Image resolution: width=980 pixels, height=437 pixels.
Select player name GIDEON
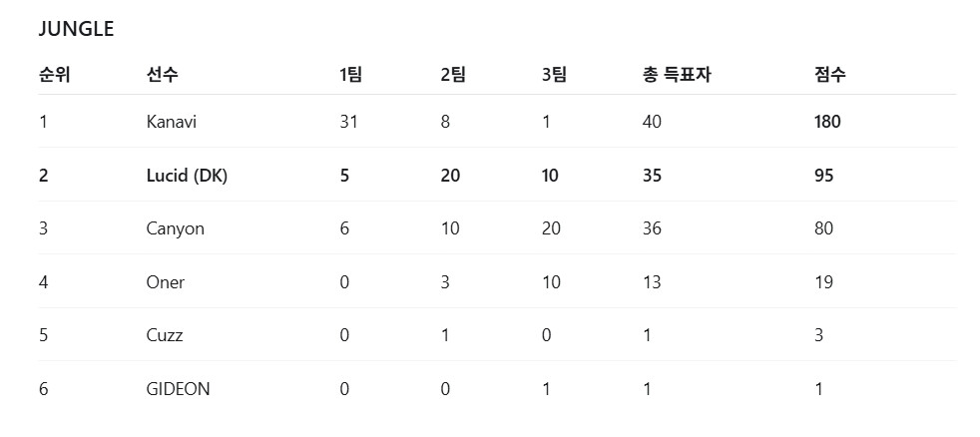pos(178,389)
